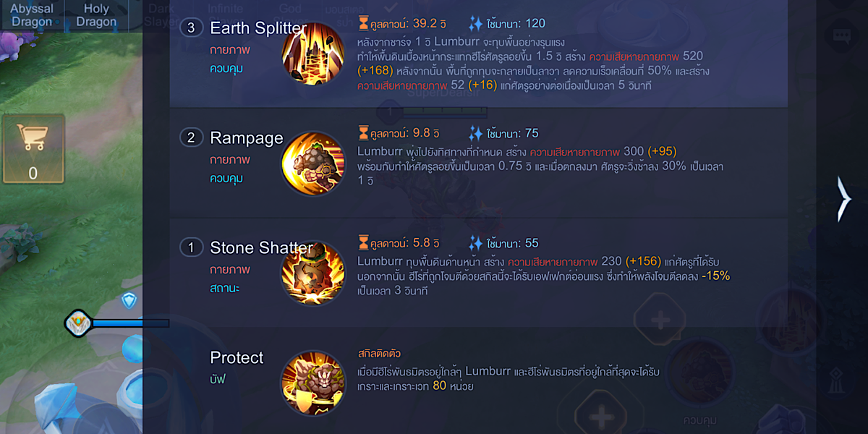Click the blue hero health bar
The height and width of the screenshot is (434, 868).
pyautogui.click(x=130, y=323)
